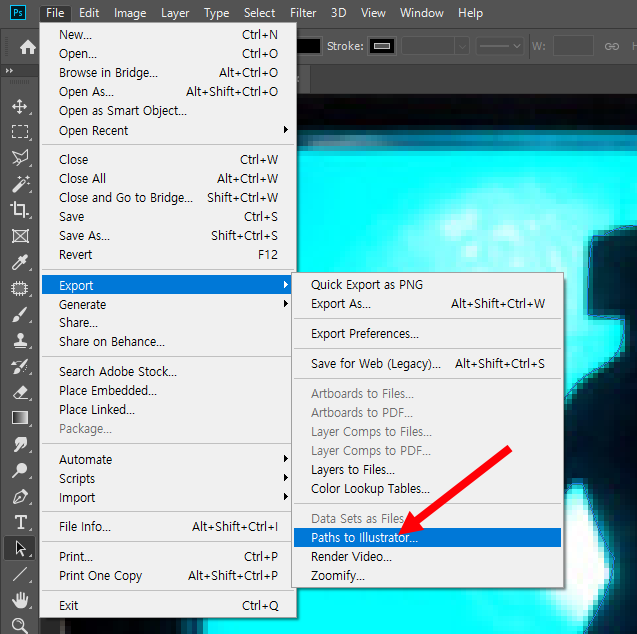637x634 pixels.
Task: Expand the Import submenu
Action: click(167, 498)
